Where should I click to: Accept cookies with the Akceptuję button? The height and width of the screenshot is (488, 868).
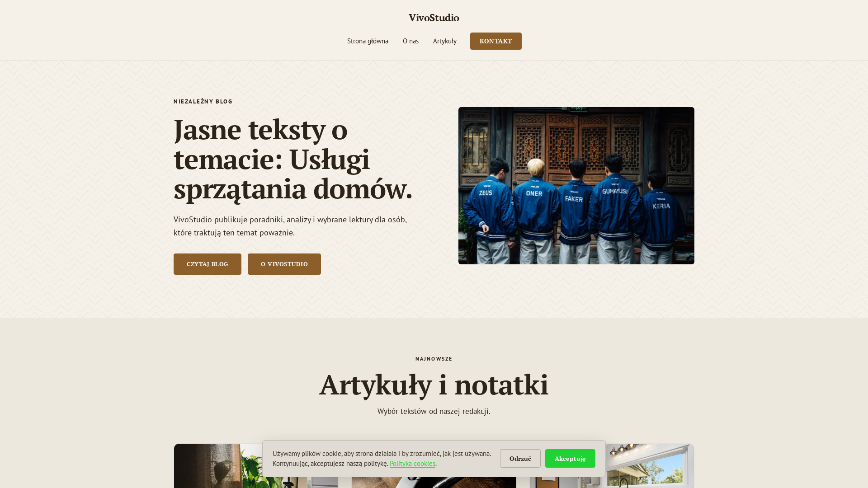[570, 458]
